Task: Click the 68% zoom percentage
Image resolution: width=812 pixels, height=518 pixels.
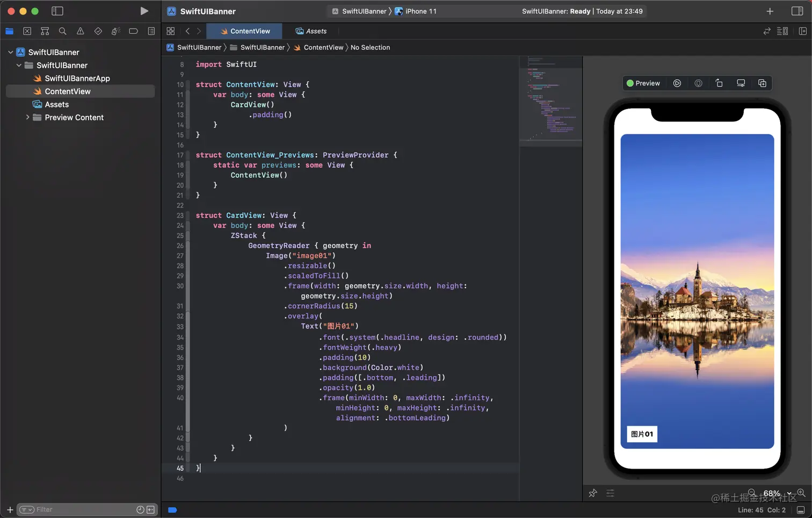Action: pos(772,493)
